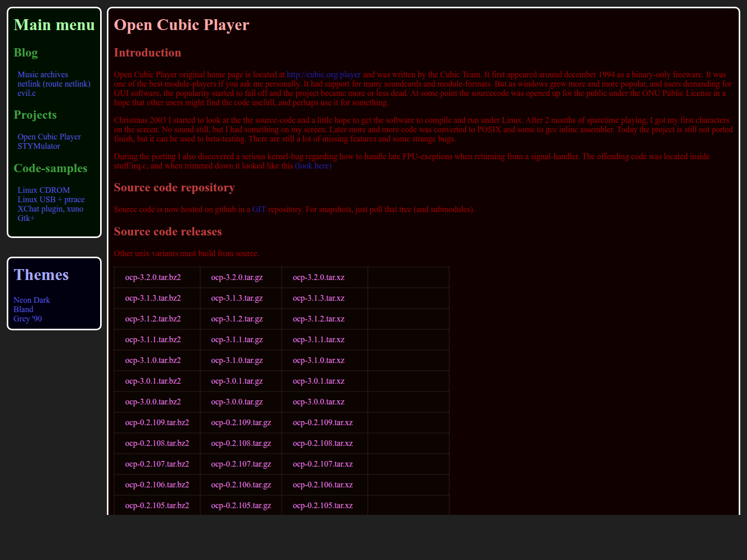Open the STYMulator project link
747x560 pixels.
[x=39, y=146]
